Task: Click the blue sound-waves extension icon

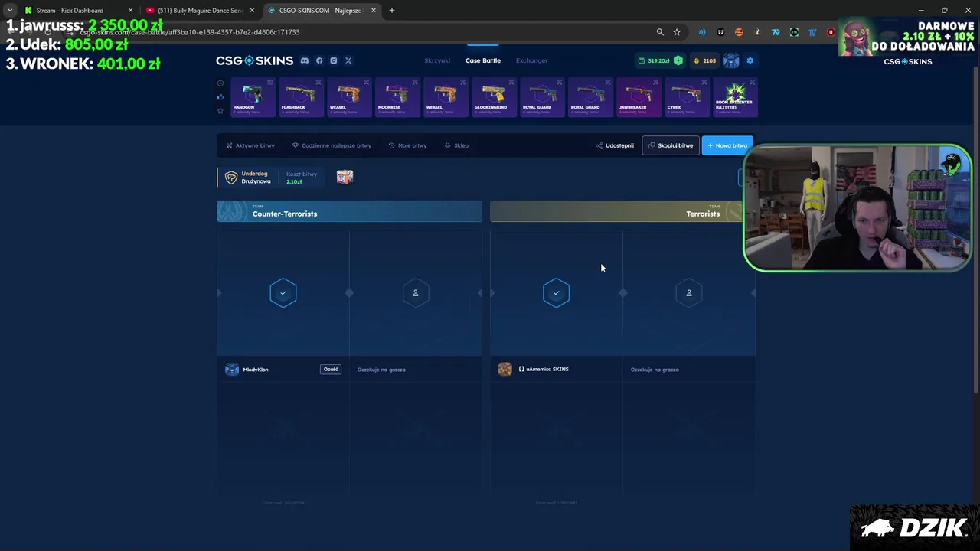Action: (x=702, y=32)
